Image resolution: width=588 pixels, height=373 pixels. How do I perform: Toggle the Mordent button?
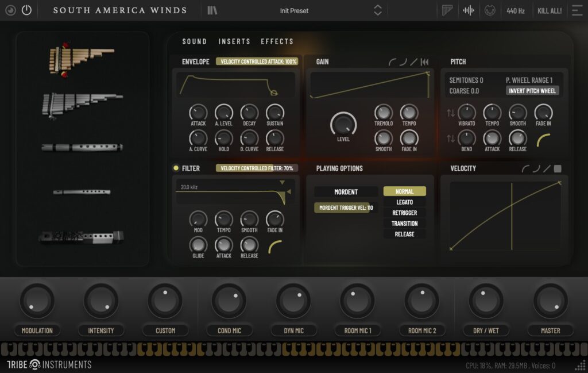pyautogui.click(x=346, y=192)
